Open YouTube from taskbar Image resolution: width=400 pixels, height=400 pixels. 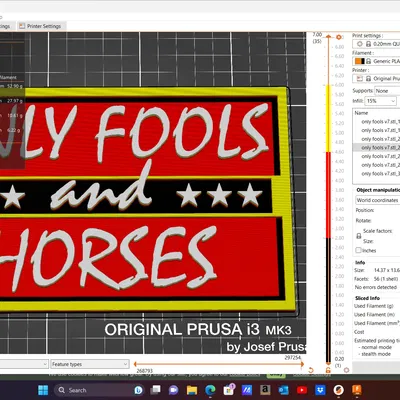[x=302, y=390]
